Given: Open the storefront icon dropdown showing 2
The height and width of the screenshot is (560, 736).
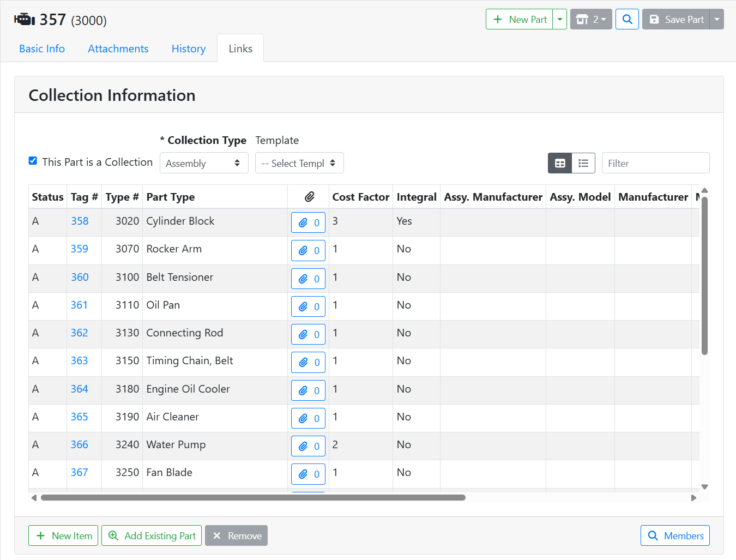Looking at the screenshot, I should click(x=591, y=20).
